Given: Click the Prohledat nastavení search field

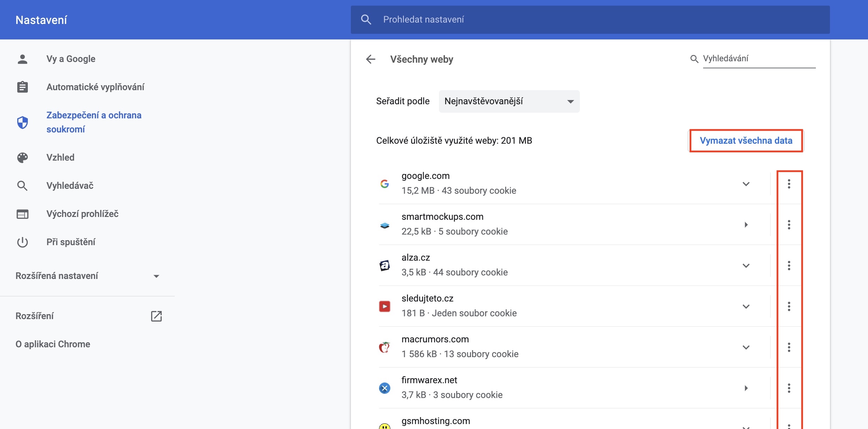Looking at the screenshot, I should tap(599, 20).
